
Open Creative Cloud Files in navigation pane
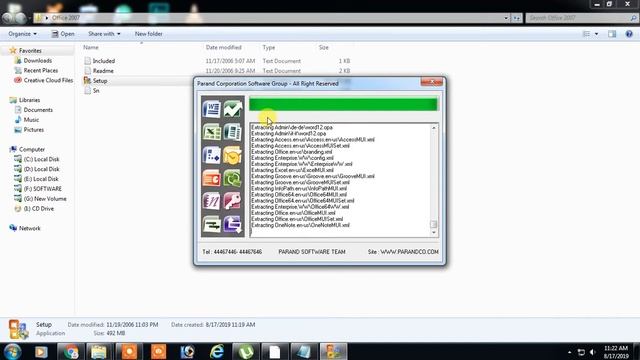(x=43, y=80)
